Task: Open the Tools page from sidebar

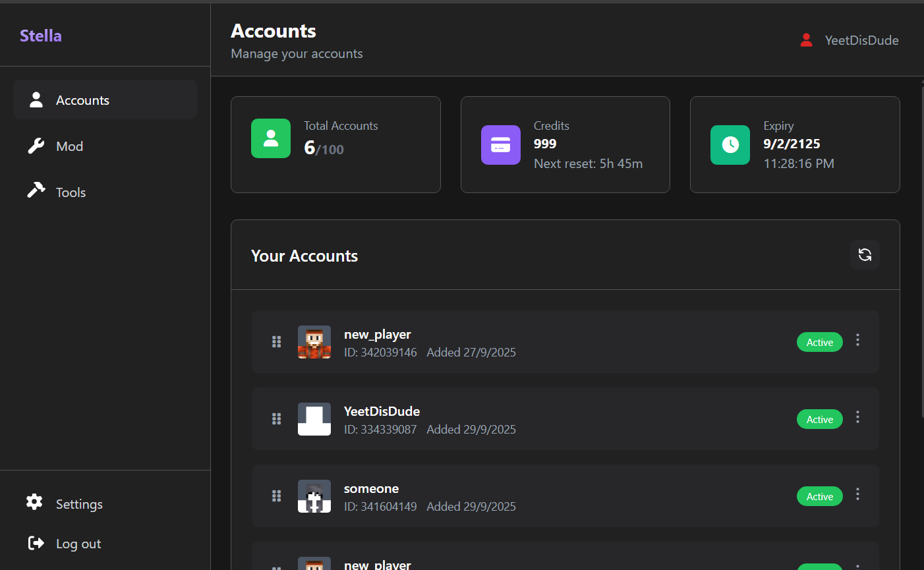Action: tap(71, 192)
